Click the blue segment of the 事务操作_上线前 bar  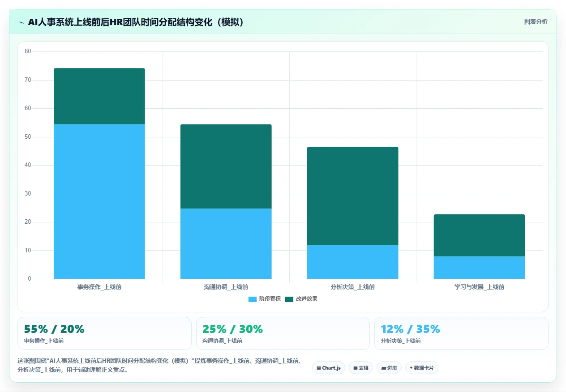click(x=99, y=201)
